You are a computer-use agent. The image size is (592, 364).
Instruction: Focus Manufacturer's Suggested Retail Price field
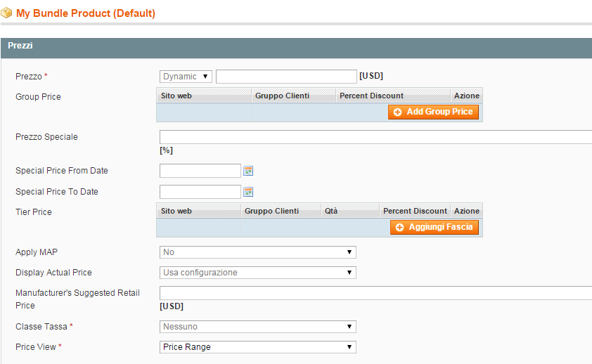[x=375, y=293]
